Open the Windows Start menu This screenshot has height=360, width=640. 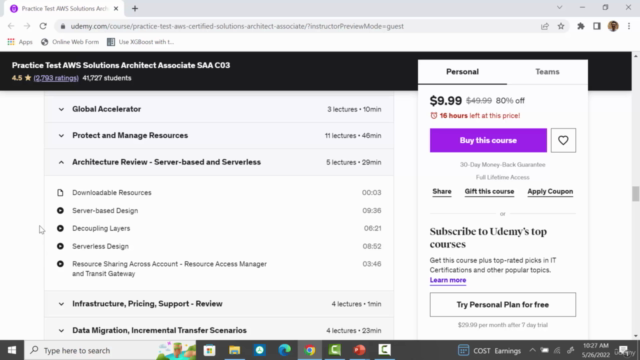click(12, 350)
